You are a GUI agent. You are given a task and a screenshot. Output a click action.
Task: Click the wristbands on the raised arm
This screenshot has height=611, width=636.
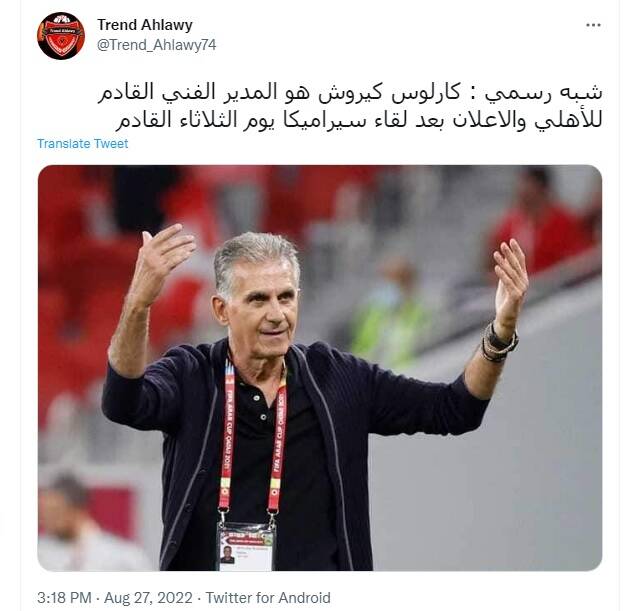click(x=499, y=343)
